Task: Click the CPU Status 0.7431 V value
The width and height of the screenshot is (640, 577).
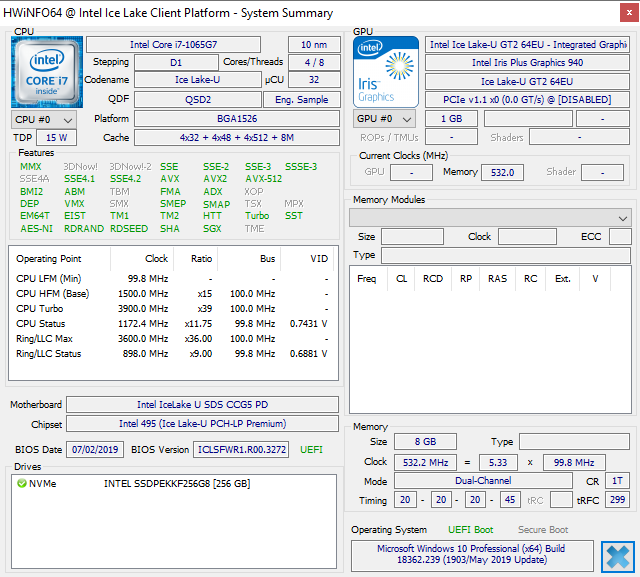Action: [x=308, y=324]
